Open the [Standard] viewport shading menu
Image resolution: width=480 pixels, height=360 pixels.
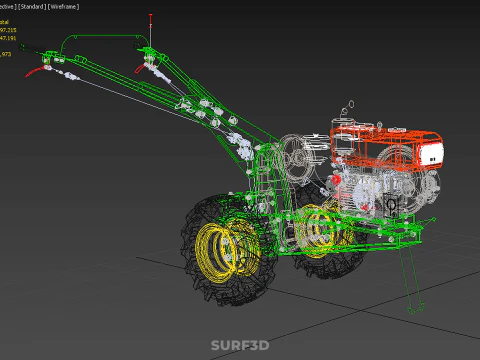click(32, 7)
